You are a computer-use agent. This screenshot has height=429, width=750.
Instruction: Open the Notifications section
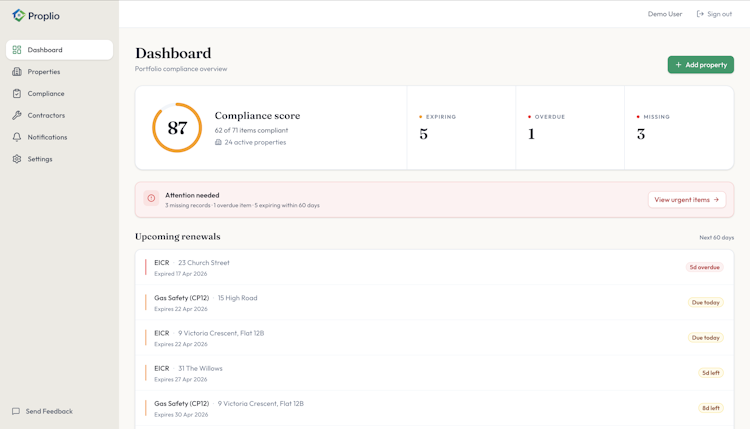click(47, 137)
